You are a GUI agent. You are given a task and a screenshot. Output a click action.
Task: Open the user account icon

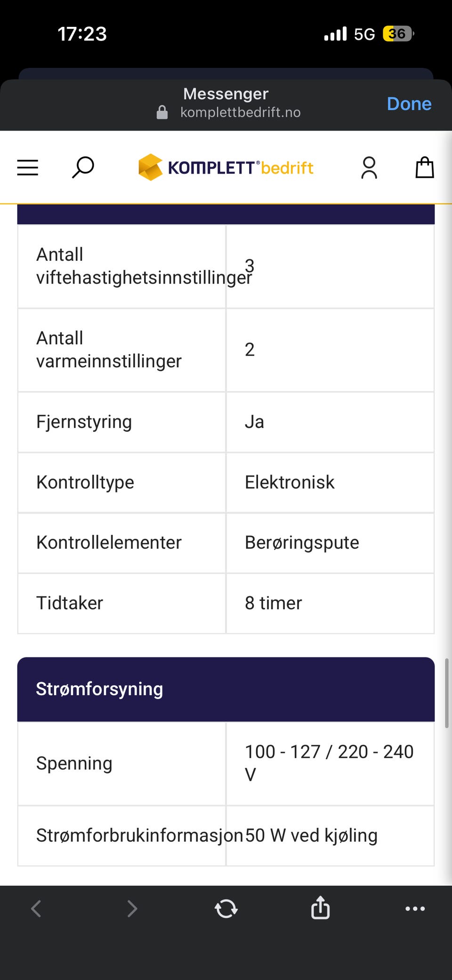point(369,168)
